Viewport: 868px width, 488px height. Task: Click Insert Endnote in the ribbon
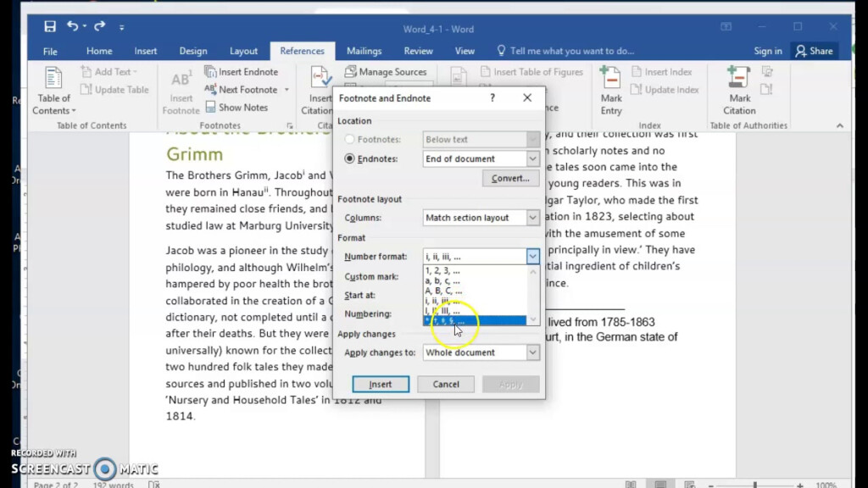(242, 71)
